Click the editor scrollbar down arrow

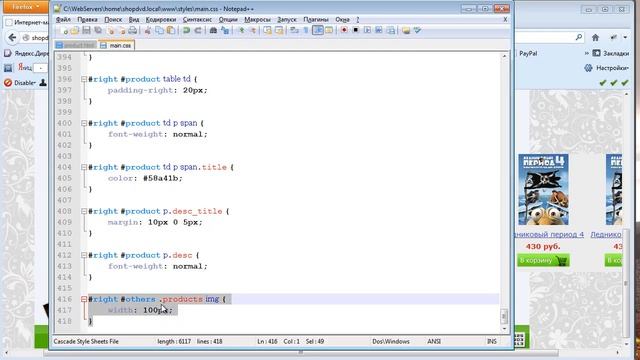504,329
